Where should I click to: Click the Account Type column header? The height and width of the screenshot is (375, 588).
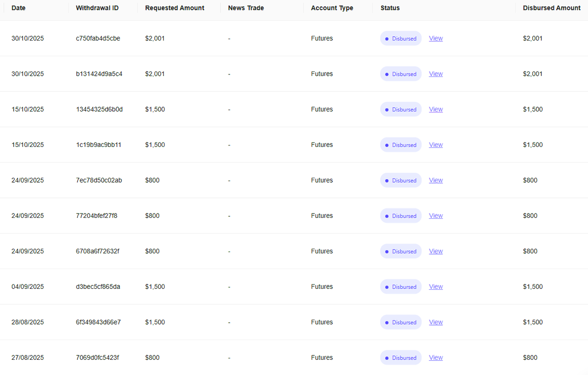pos(332,8)
